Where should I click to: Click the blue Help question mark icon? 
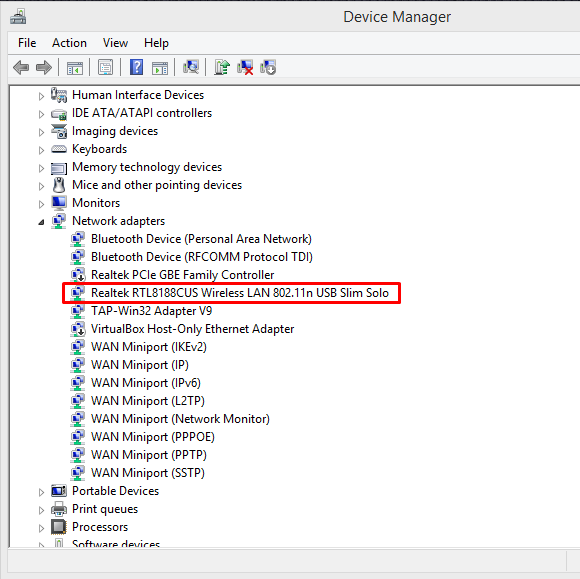tap(136, 68)
